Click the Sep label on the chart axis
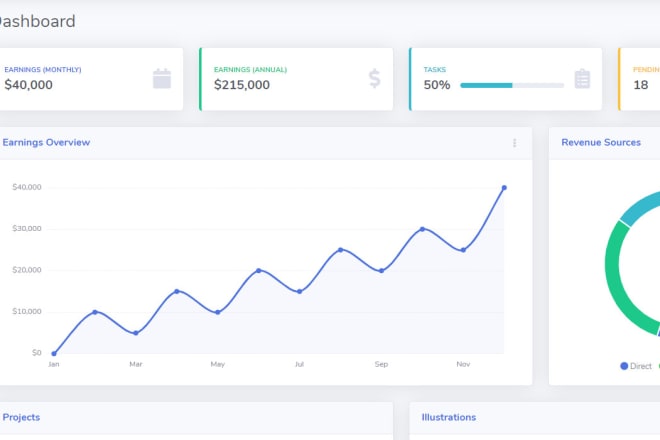The height and width of the screenshot is (440, 660). pyautogui.click(x=381, y=364)
